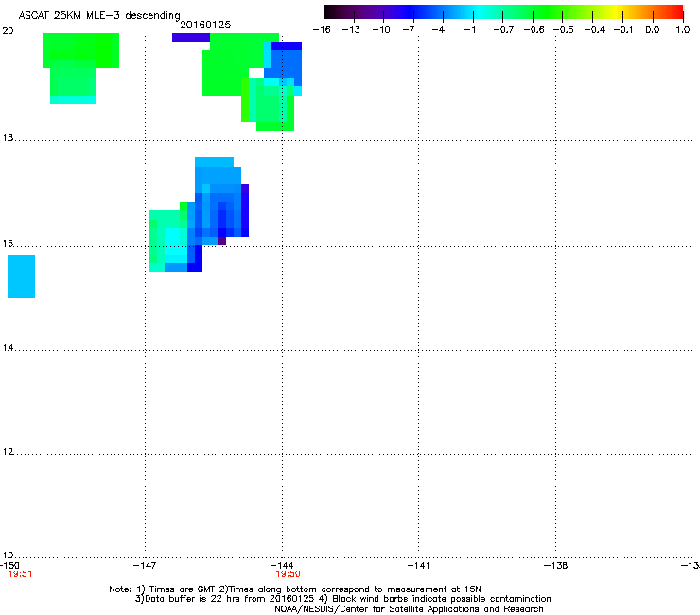Click latitude axis label 14
700x615 pixels.
click(x=8, y=348)
